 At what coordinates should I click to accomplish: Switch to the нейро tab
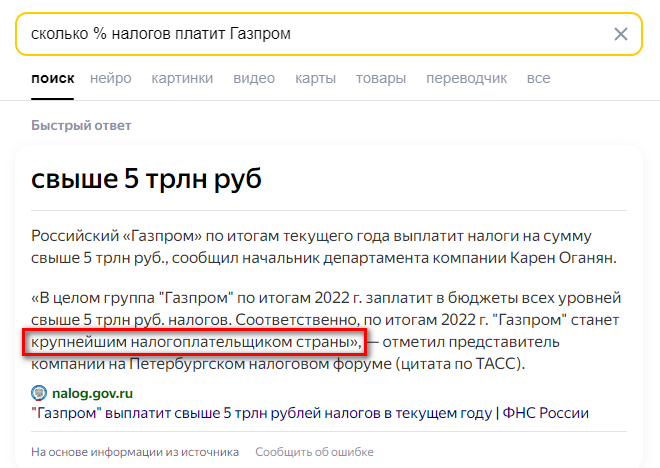click(111, 78)
